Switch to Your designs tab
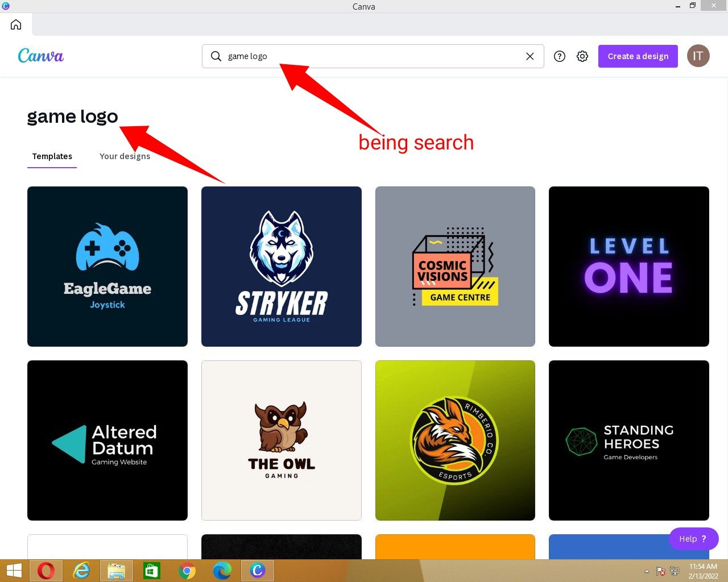The width and height of the screenshot is (728, 582). pos(125,156)
